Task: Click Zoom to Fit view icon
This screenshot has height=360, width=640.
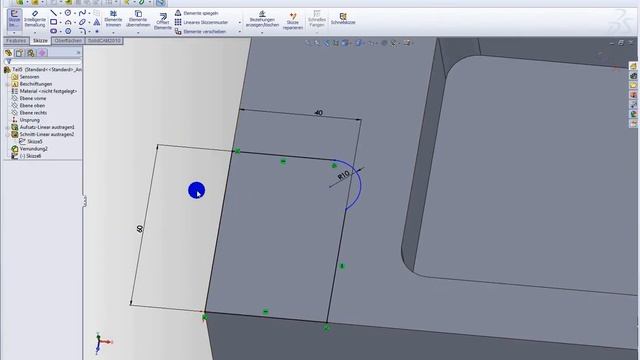Action: coord(308,43)
